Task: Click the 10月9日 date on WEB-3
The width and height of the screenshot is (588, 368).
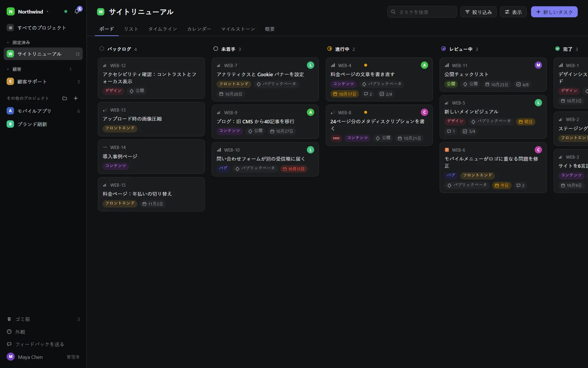Action: pos(571,185)
